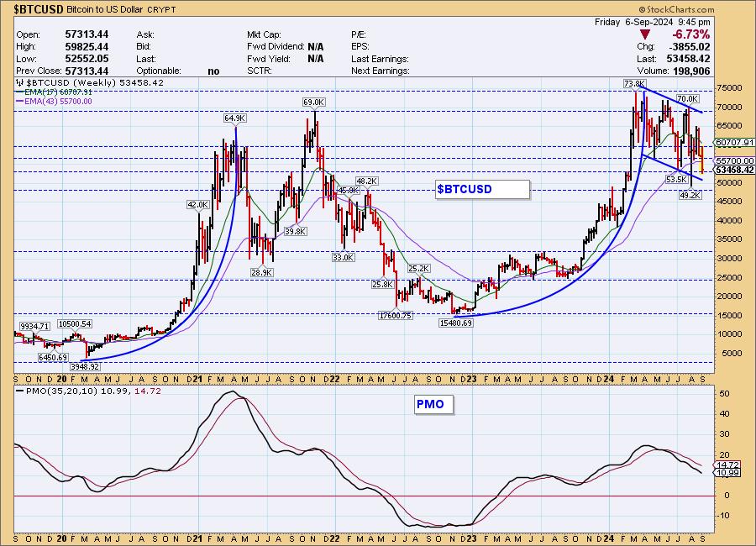The height and width of the screenshot is (546, 756).
Task: Select the Volume value 198,906
Action: (x=691, y=71)
